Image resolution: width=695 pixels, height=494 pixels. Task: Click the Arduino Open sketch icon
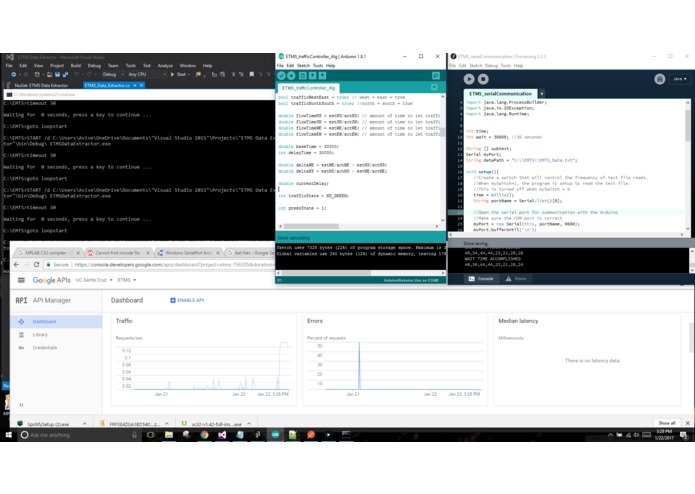tap(312, 76)
